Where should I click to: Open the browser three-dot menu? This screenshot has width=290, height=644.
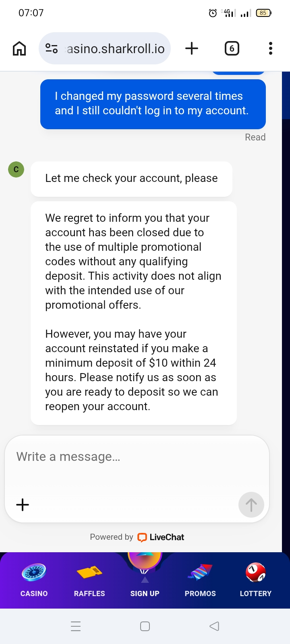coord(270,49)
